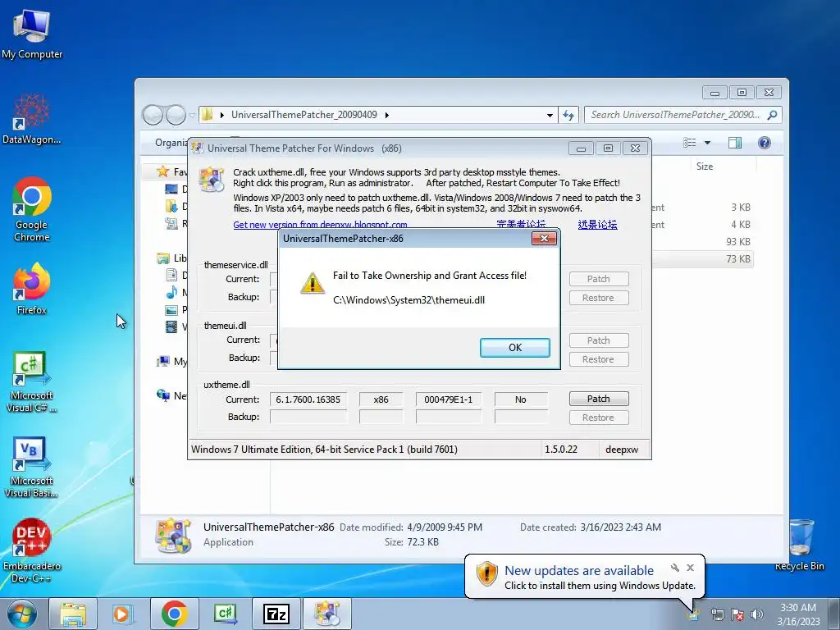Viewport: 840px width, 630px height.
Task: Click the Patch button for uxtheme.dll
Action: click(598, 399)
